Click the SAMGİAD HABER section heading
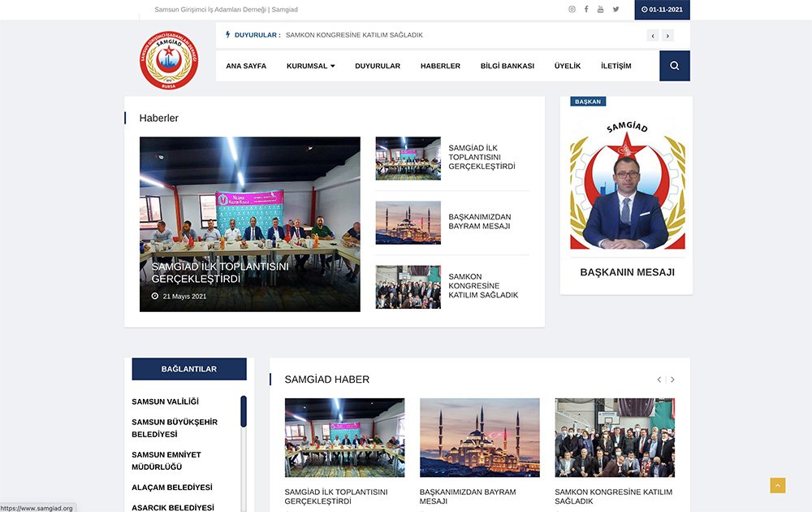The height and width of the screenshot is (512, 812). point(326,380)
